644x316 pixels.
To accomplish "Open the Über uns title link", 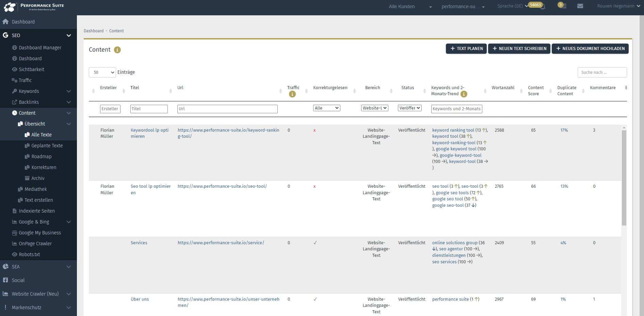I will (140, 299).
